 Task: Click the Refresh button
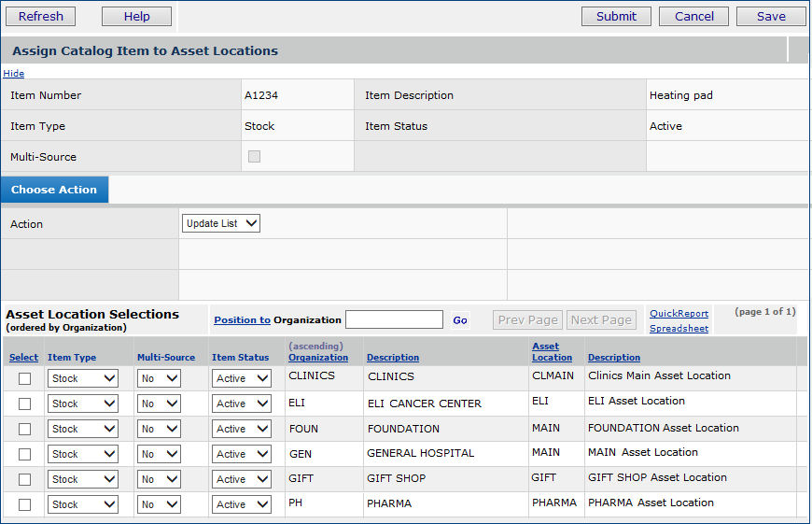41,16
